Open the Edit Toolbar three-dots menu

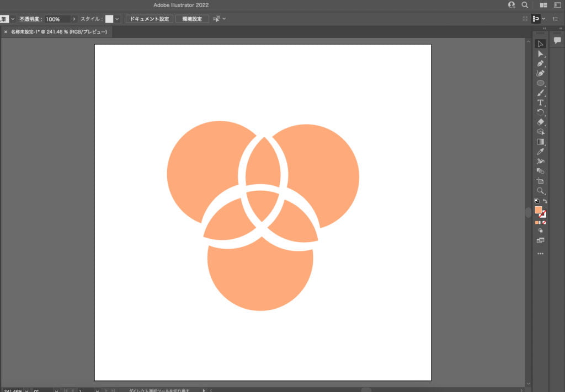(x=540, y=254)
